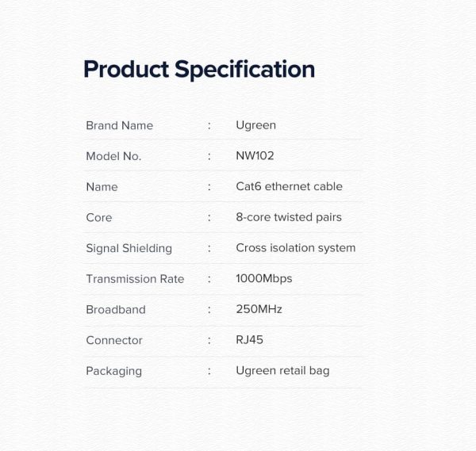Screen dimensions: 476x451
Task: Select the 250MHz value
Action: [259, 309]
